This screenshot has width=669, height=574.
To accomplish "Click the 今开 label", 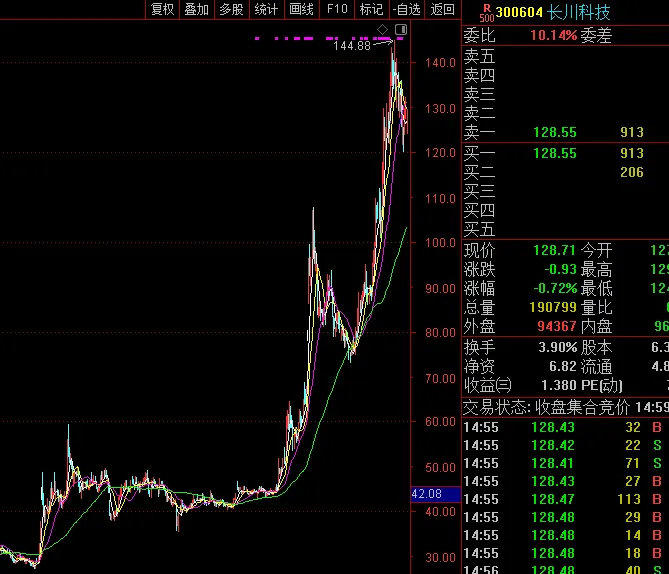I will point(596,250).
